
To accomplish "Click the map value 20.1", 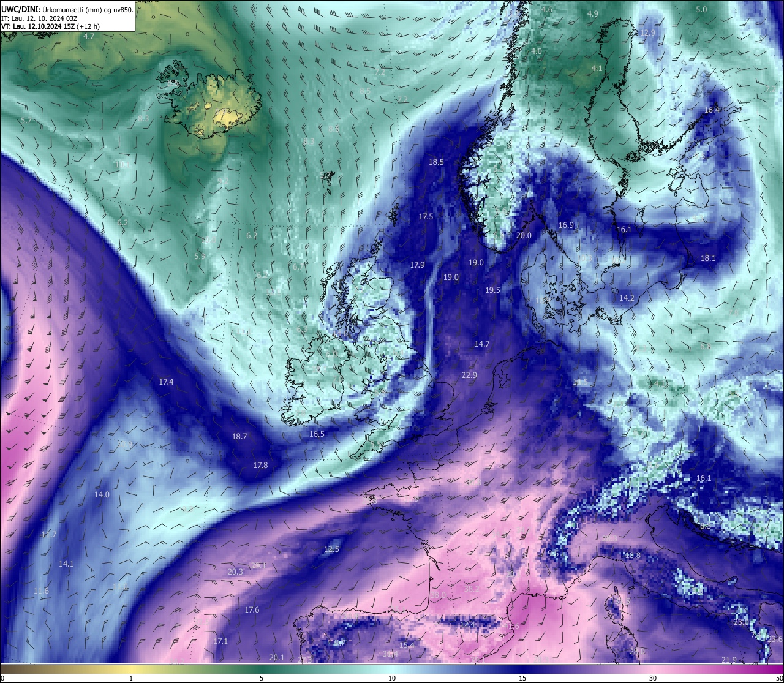I will 277,658.
